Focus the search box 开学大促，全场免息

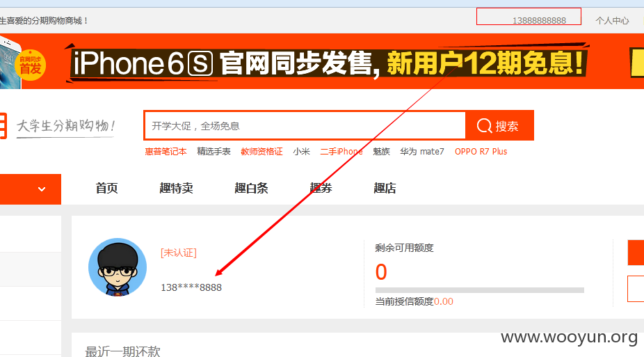pos(305,126)
